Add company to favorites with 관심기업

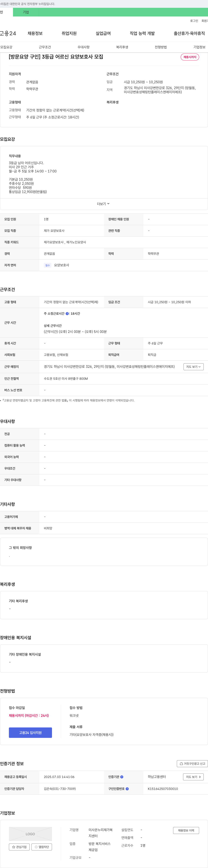19,847
